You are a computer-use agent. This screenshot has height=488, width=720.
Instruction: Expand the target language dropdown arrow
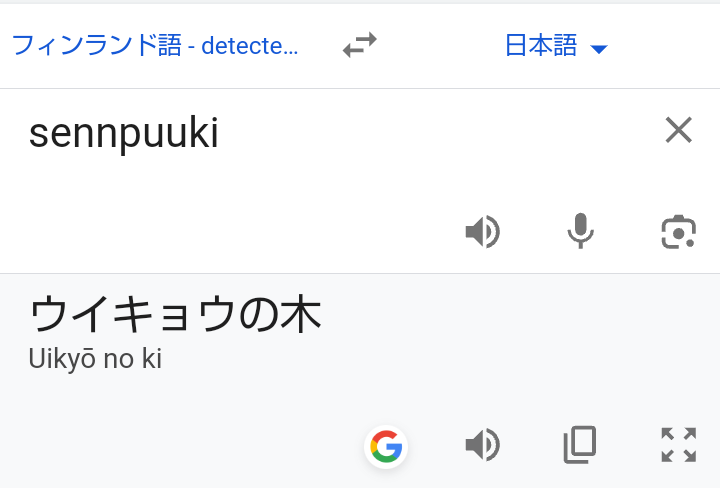click(x=599, y=48)
